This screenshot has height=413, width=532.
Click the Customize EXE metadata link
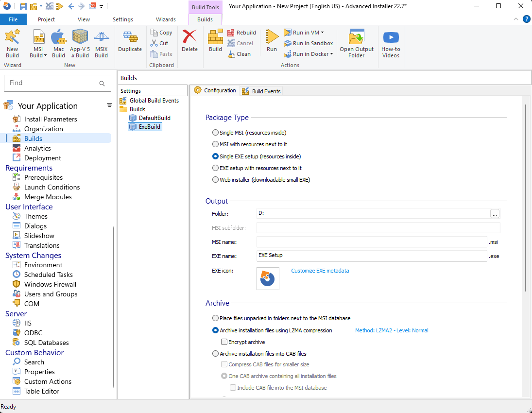click(320, 271)
